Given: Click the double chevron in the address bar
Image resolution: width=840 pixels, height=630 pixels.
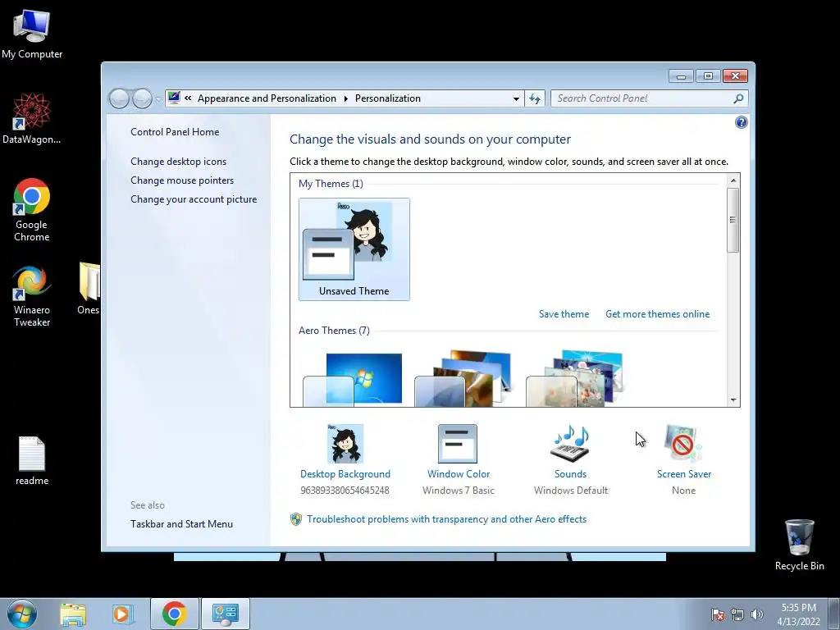Looking at the screenshot, I should [x=188, y=98].
